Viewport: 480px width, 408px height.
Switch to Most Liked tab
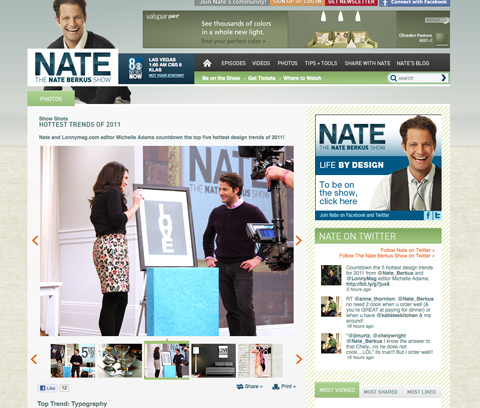pos(421,392)
